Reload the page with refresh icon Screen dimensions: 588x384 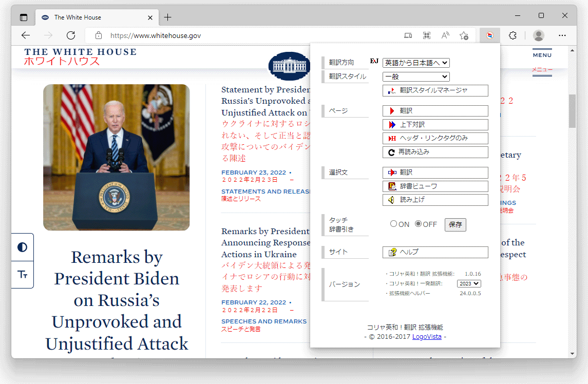(71, 35)
